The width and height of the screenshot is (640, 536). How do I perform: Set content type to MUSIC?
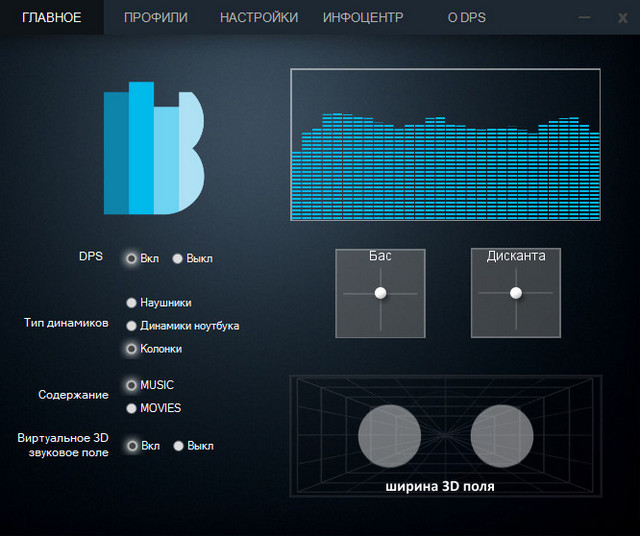131,385
